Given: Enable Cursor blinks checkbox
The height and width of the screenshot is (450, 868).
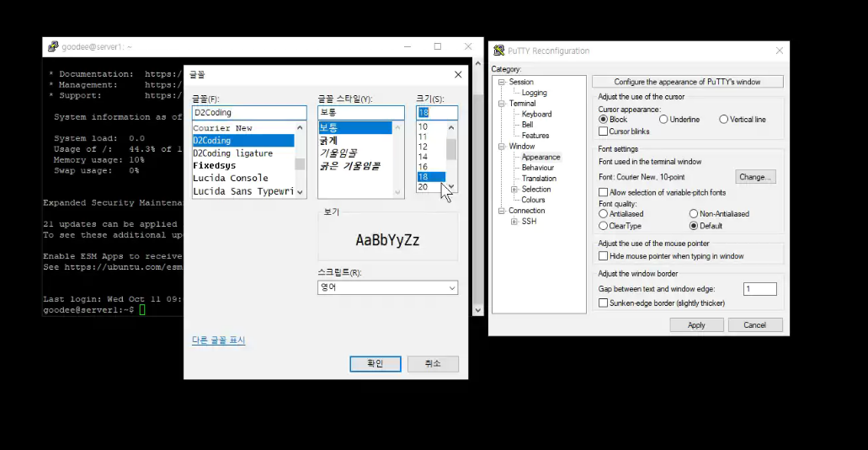Looking at the screenshot, I should click(x=603, y=131).
